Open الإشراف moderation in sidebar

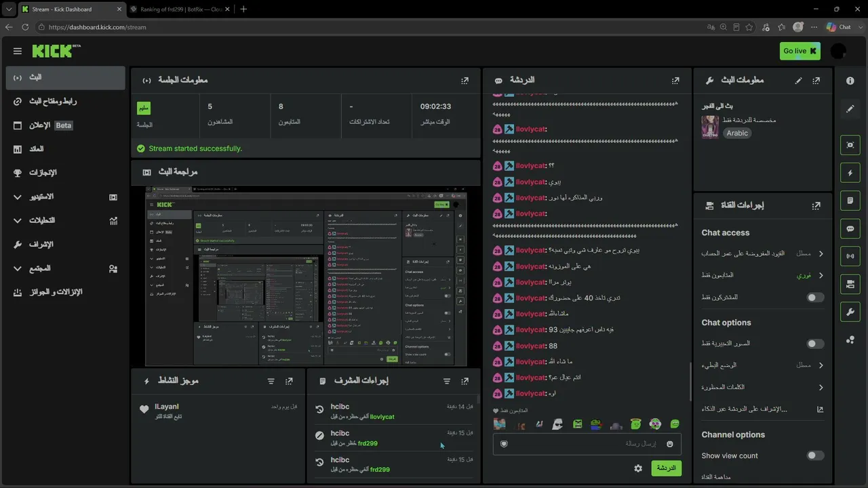tap(65, 244)
